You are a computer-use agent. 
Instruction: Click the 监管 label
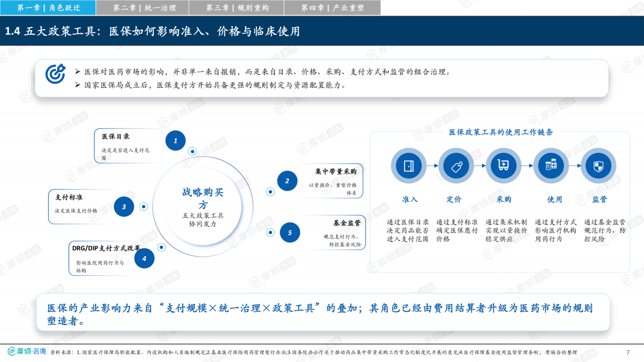coord(599,199)
